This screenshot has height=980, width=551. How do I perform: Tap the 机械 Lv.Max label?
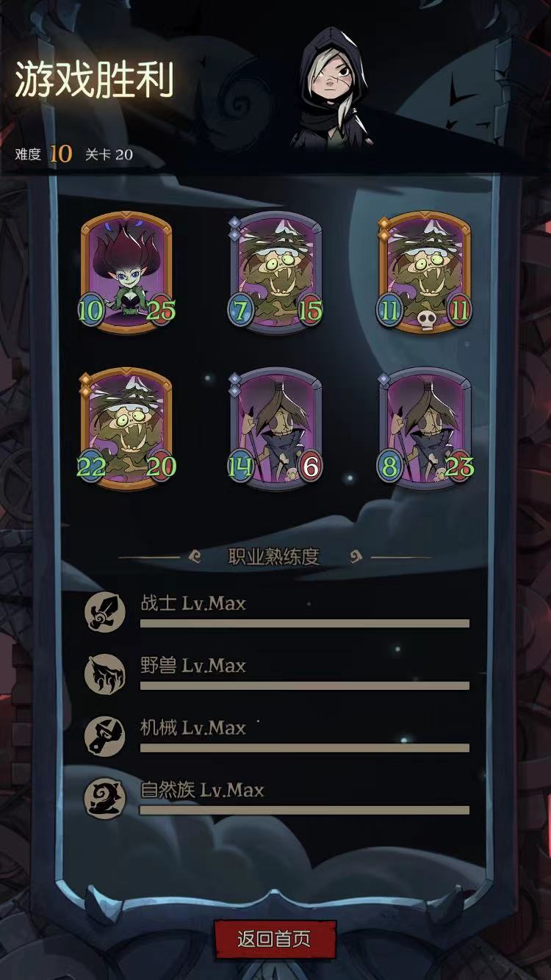pos(192,728)
